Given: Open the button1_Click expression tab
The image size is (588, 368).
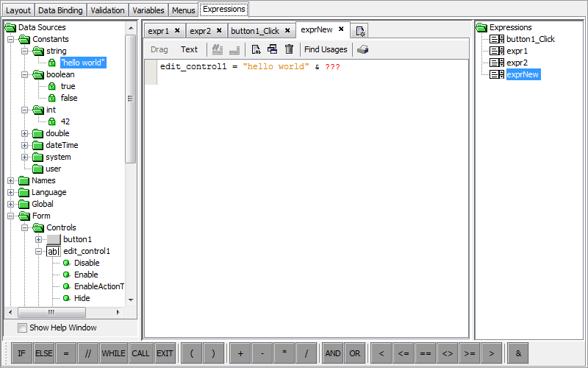Looking at the screenshot, I should click(x=254, y=31).
